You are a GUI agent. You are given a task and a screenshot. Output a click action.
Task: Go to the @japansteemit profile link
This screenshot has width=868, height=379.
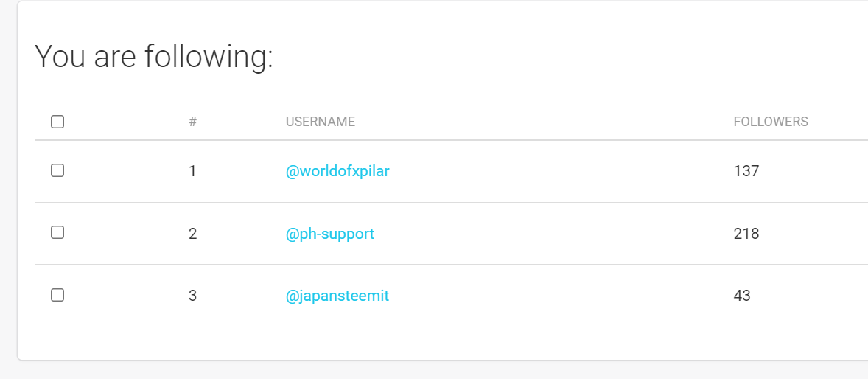pyautogui.click(x=337, y=296)
